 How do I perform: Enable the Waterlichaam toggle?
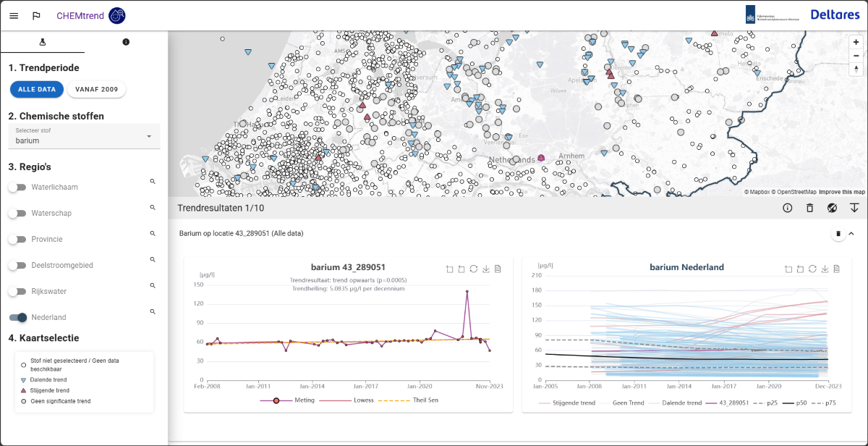click(x=17, y=188)
